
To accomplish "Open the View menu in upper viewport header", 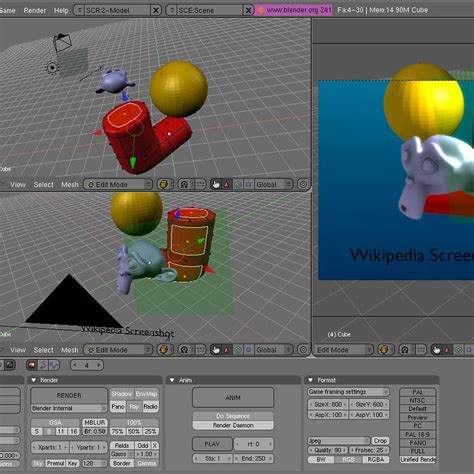I will click(x=18, y=184).
